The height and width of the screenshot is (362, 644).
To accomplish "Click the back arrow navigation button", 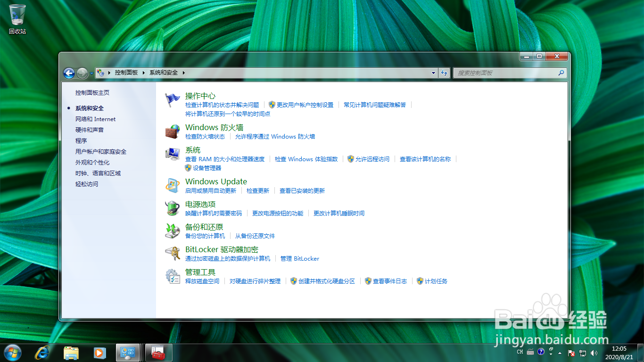I will (69, 73).
